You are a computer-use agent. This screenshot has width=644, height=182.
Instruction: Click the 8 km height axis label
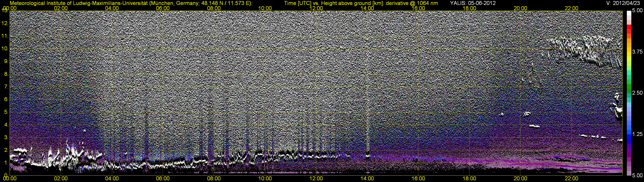pos(6,74)
